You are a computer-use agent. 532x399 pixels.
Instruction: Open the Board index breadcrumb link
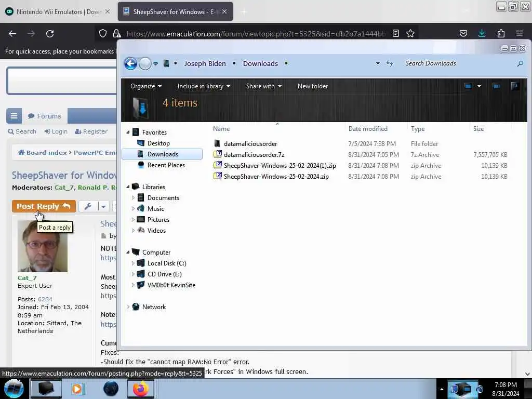(43, 153)
